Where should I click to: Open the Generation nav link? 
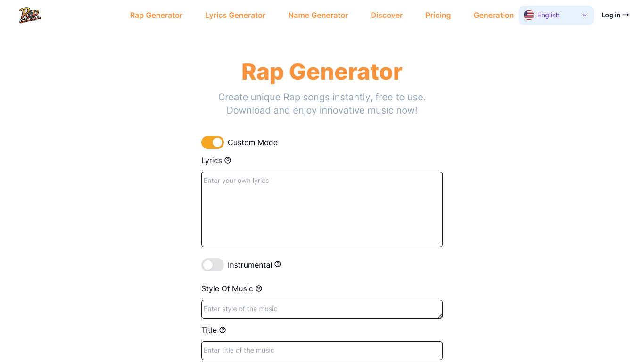point(494,15)
